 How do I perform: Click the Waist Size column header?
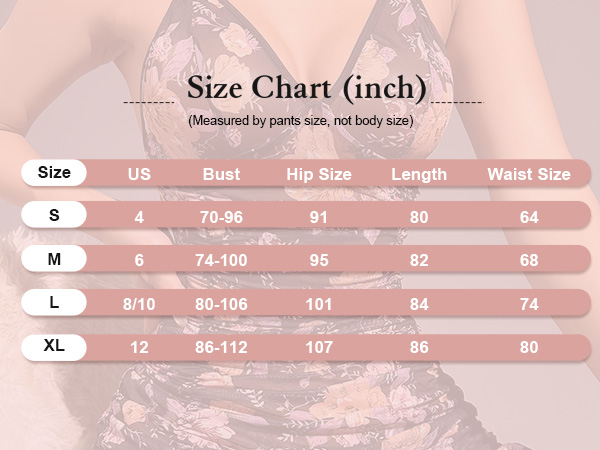pos(529,174)
